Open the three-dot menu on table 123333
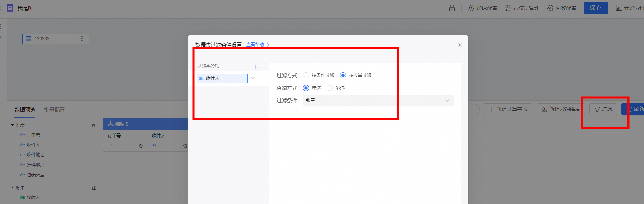644x204 pixels. coord(82,38)
